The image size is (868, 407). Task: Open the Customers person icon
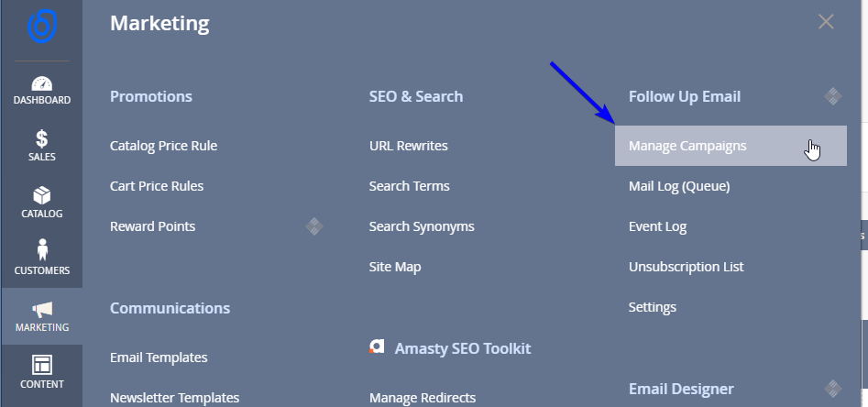(41, 250)
